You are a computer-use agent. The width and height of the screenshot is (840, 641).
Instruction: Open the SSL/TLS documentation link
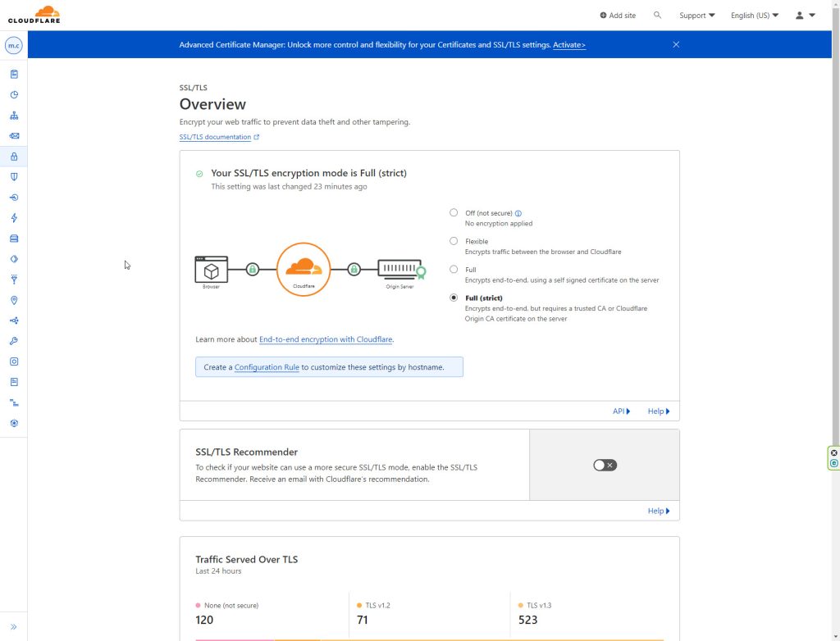[x=215, y=137]
